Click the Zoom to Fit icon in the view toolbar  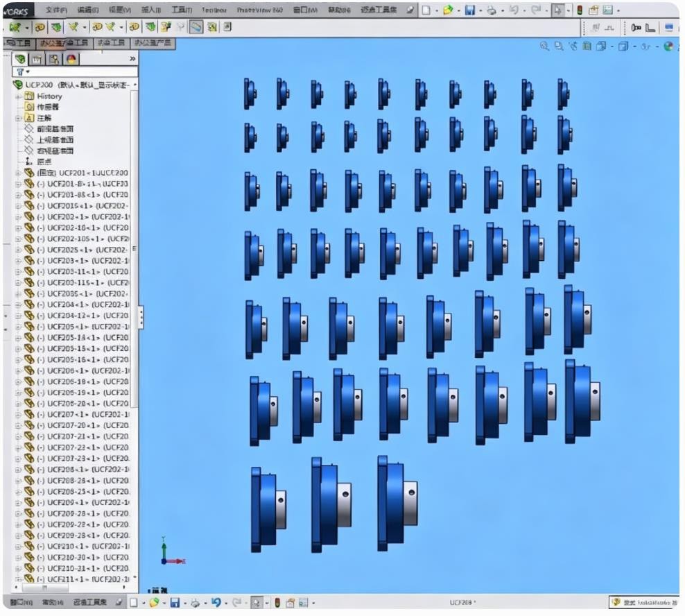(x=544, y=46)
